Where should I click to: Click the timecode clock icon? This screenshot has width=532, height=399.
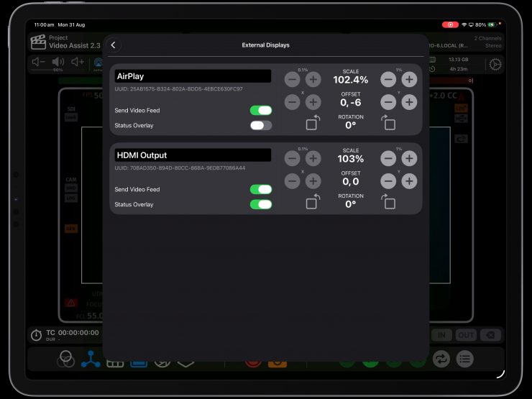point(36,335)
